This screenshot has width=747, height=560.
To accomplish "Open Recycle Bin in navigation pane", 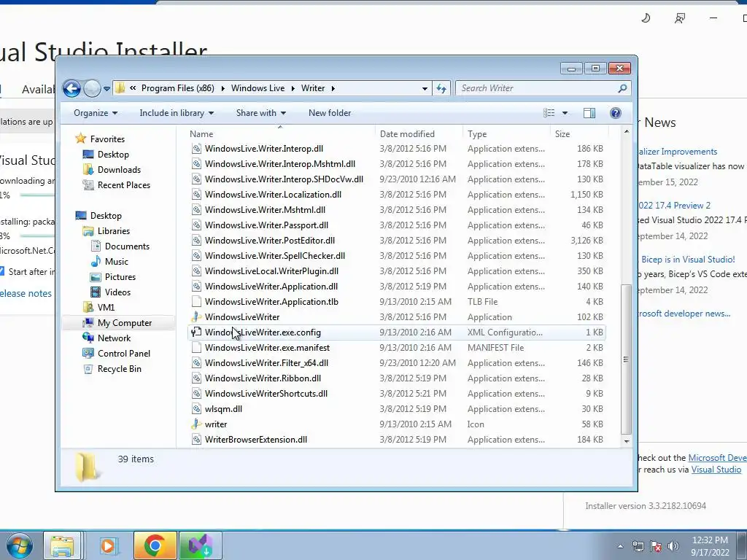I will pos(119,368).
